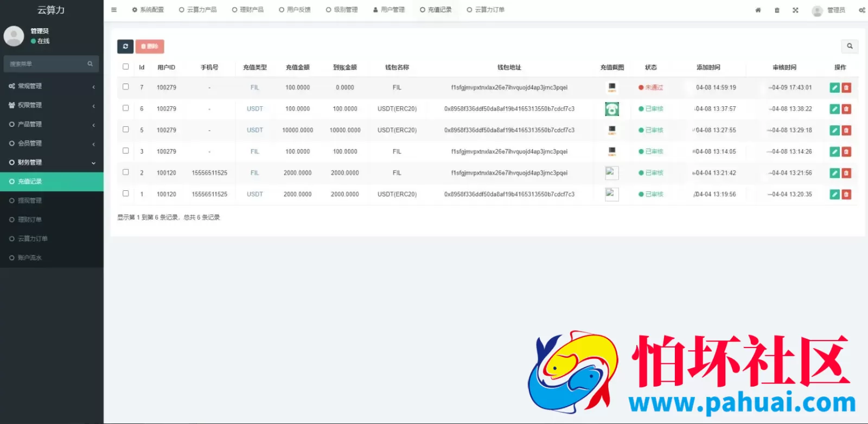Viewport: 868px width, 424px height.
Task: Click the home icon in top bar
Action: (758, 10)
